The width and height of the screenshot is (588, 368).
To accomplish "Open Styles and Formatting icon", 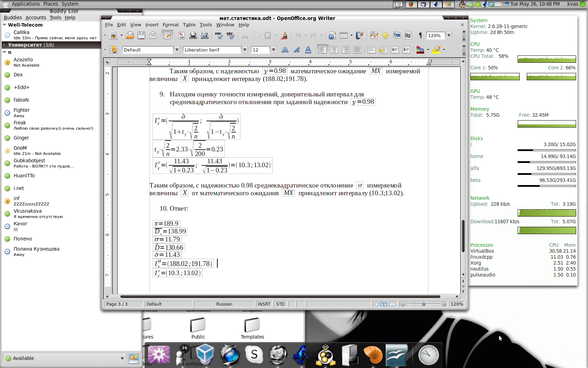I will (x=113, y=50).
